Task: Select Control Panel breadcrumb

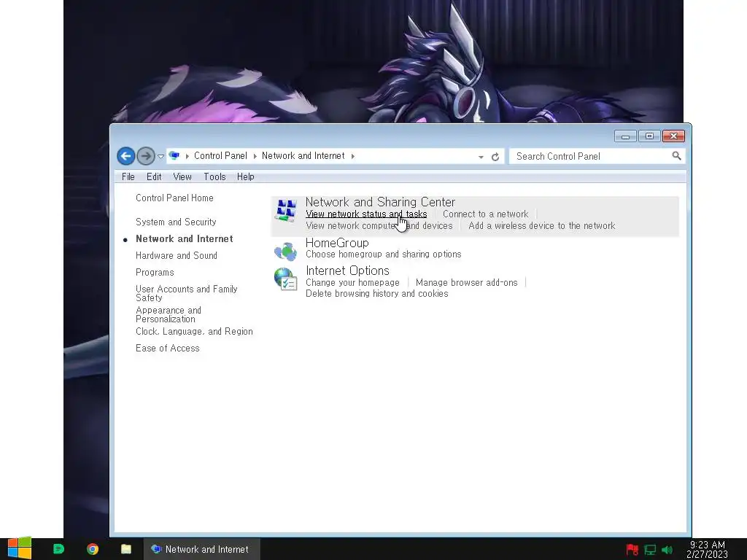Action: tap(220, 156)
